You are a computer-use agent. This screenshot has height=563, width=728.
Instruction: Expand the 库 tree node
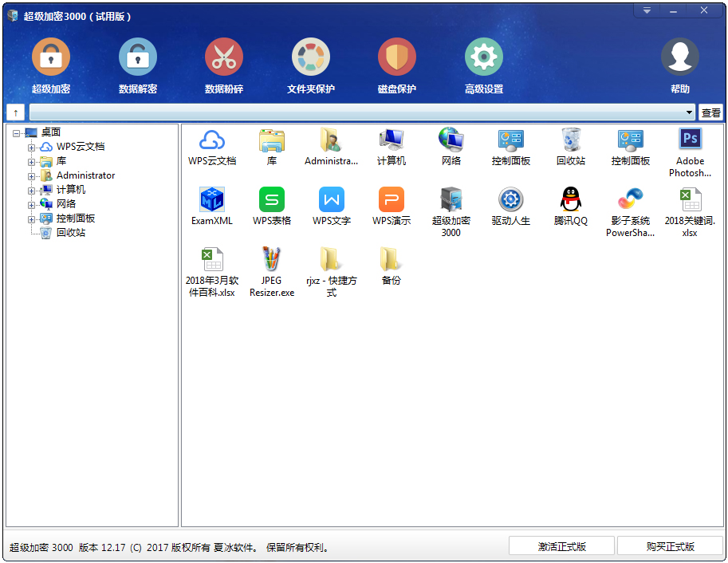(32, 162)
